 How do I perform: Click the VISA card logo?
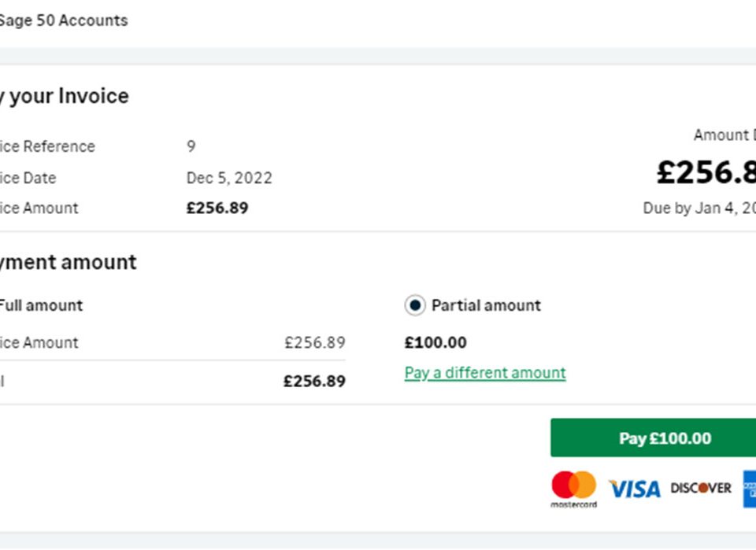click(x=635, y=489)
